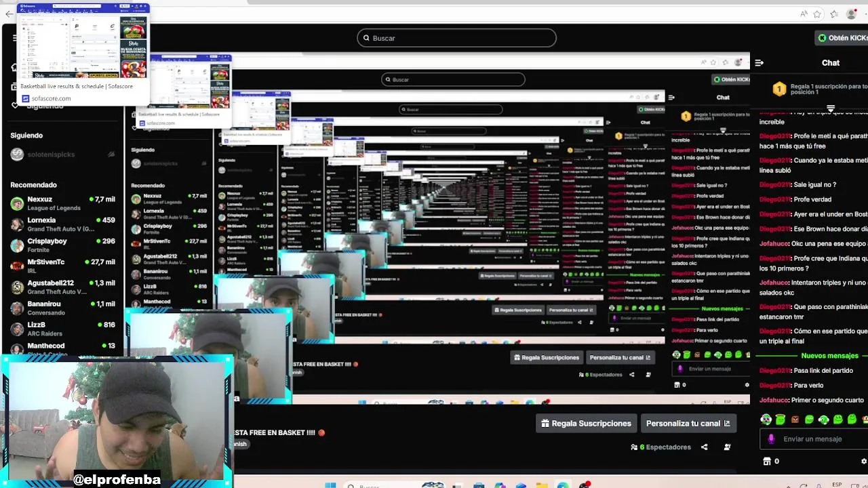Click message 'Sale igual no ?'

[814, 185]
